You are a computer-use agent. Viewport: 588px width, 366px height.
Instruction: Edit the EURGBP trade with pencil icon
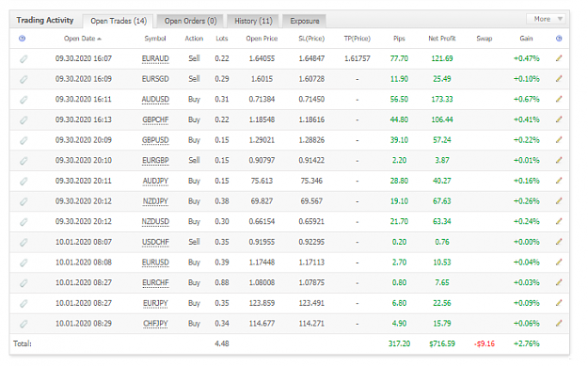point(559,160)
